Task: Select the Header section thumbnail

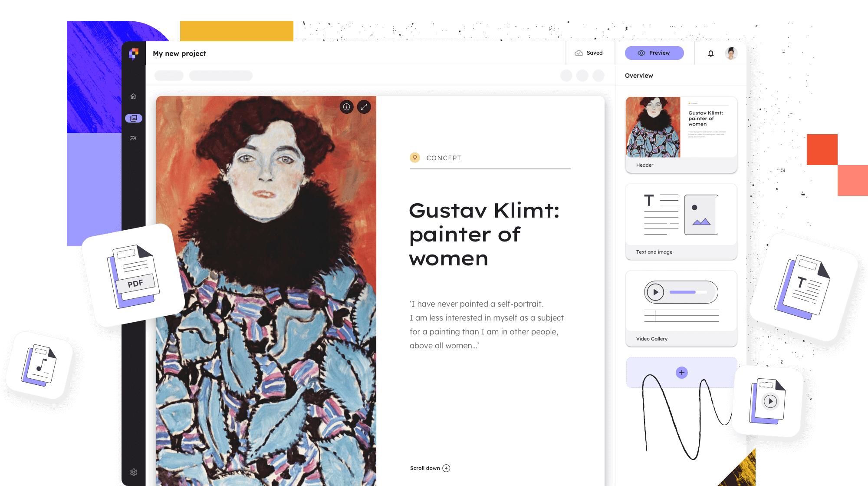Action: (x=681, y=135)
